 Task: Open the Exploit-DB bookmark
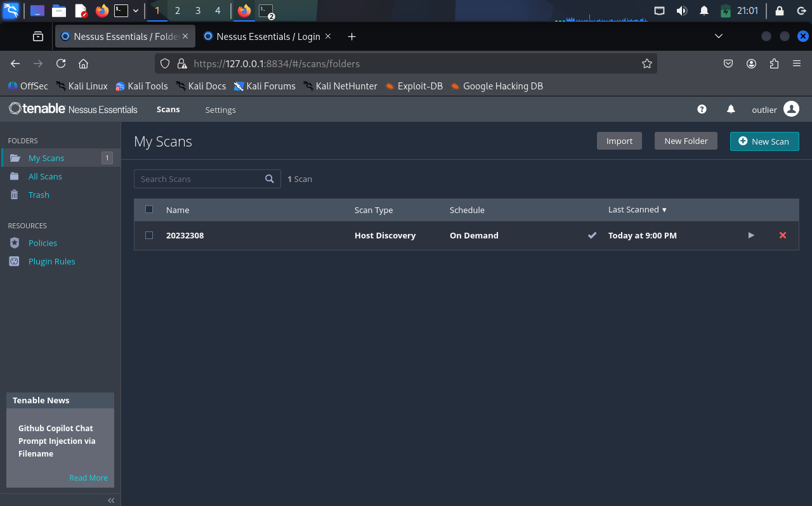[414, 86]
